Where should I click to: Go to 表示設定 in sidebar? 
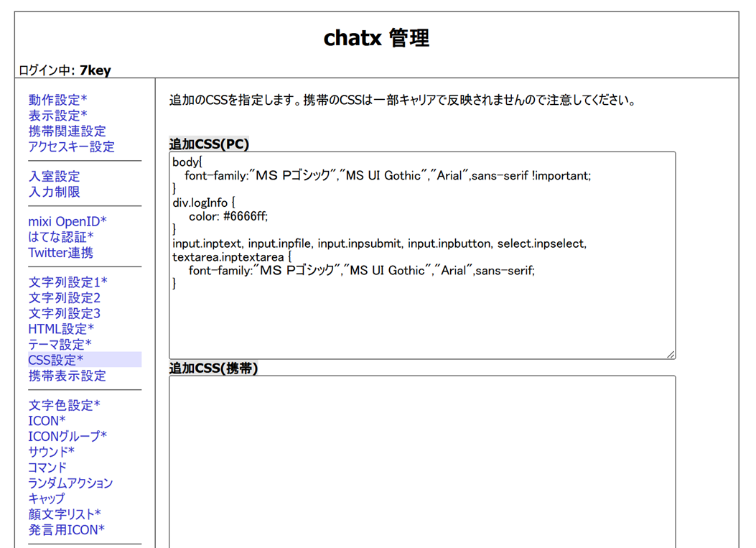[57, 115]
